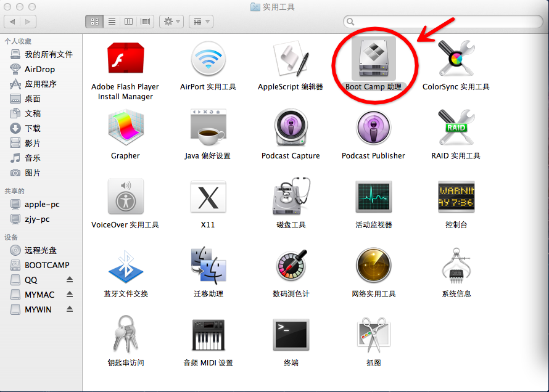Open 抓图 (Grab) app

pyautogui.click(x=374, y=335)
